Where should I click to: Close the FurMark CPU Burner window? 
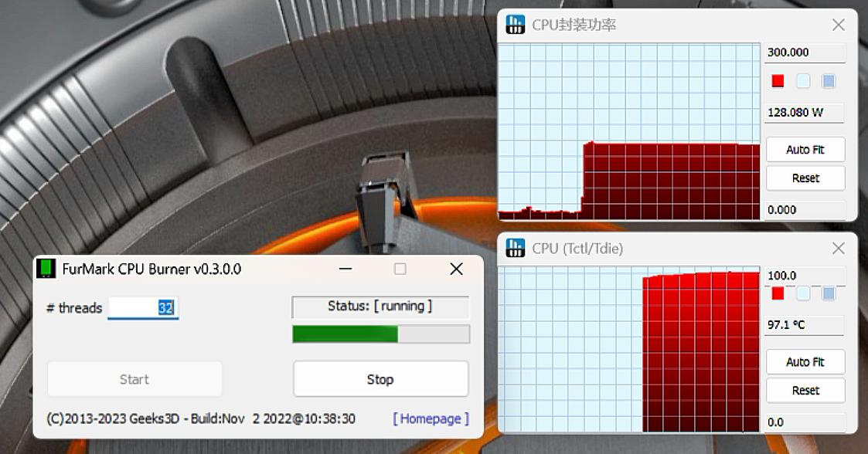coord(456,269)
